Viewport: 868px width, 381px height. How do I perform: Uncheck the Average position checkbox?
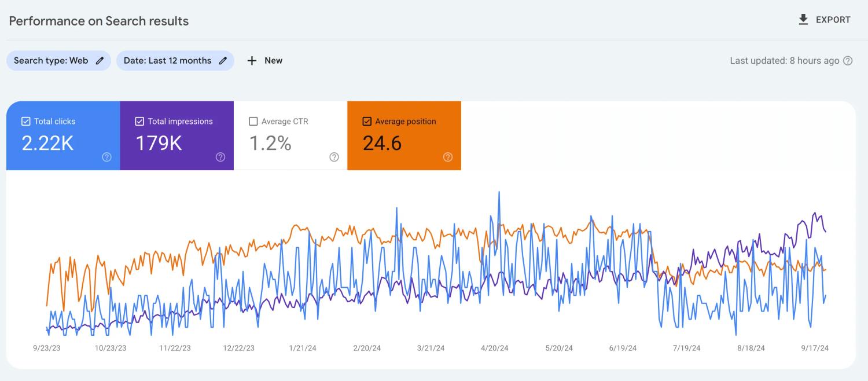click(367, 121)
